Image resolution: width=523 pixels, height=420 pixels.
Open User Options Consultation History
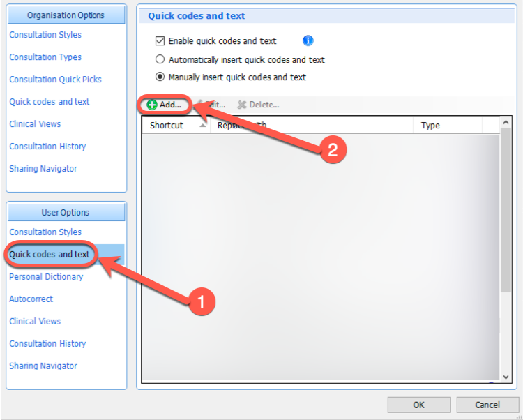click(47, 344)
